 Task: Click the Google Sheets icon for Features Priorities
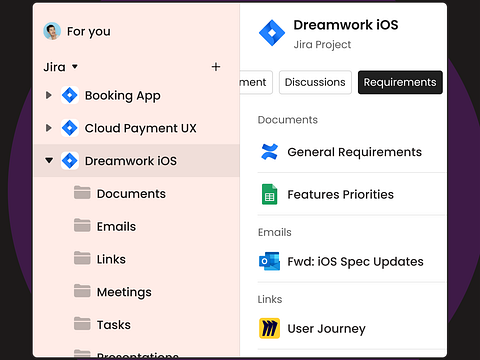pos(269,194)
